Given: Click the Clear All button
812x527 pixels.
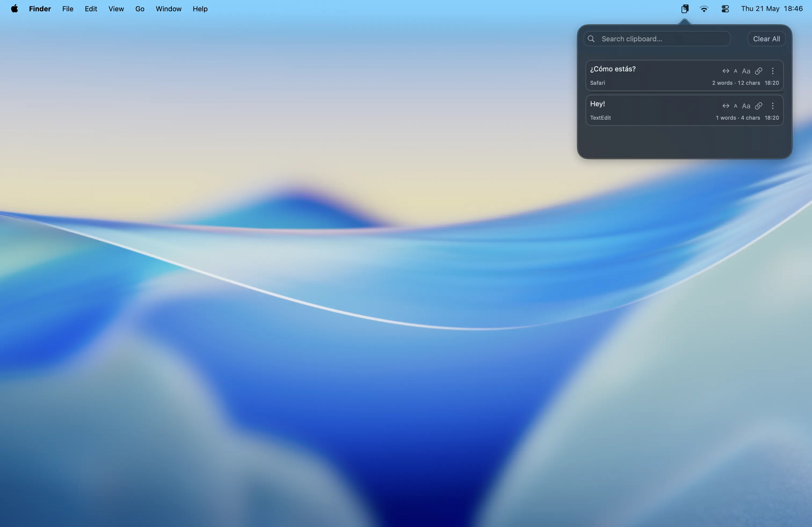Looking at the screenshot, I should coord(766,39).
